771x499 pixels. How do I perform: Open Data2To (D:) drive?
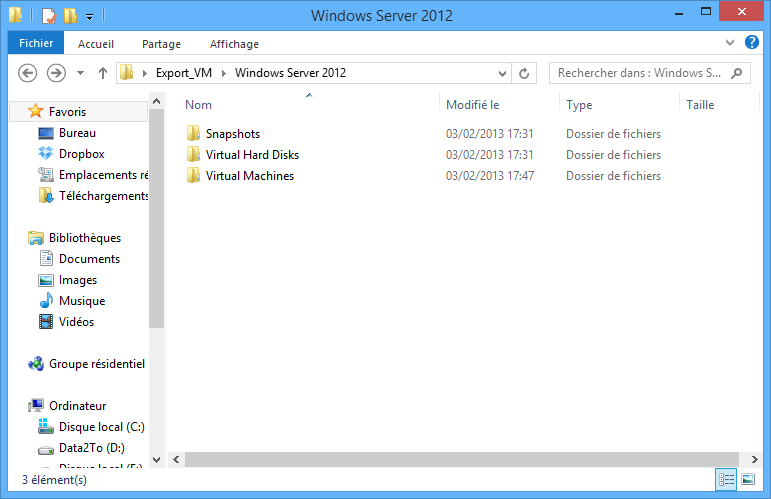click(x=91, y=448)
